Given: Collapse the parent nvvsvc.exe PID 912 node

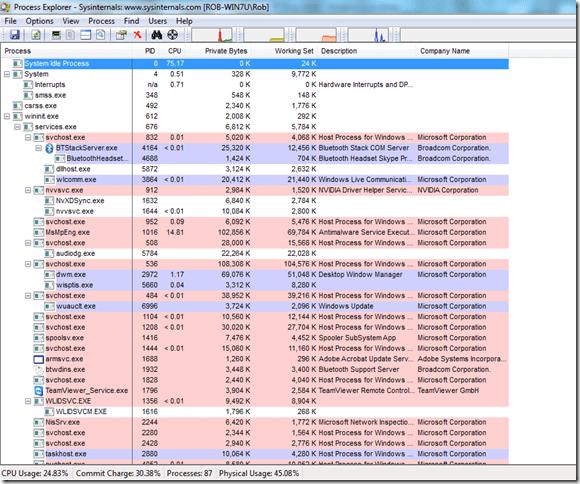Looking at the screenshot, I should tap(28, 190).
